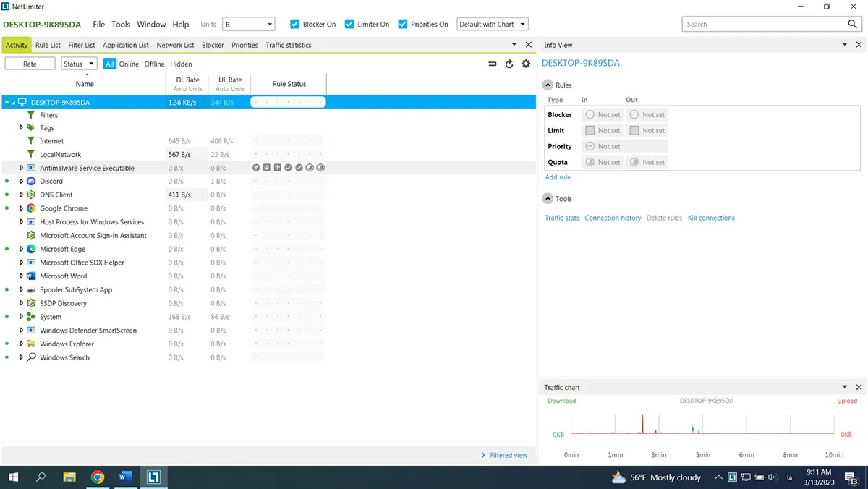Click the collapse rows icon beside refresh

click(493, 64)
